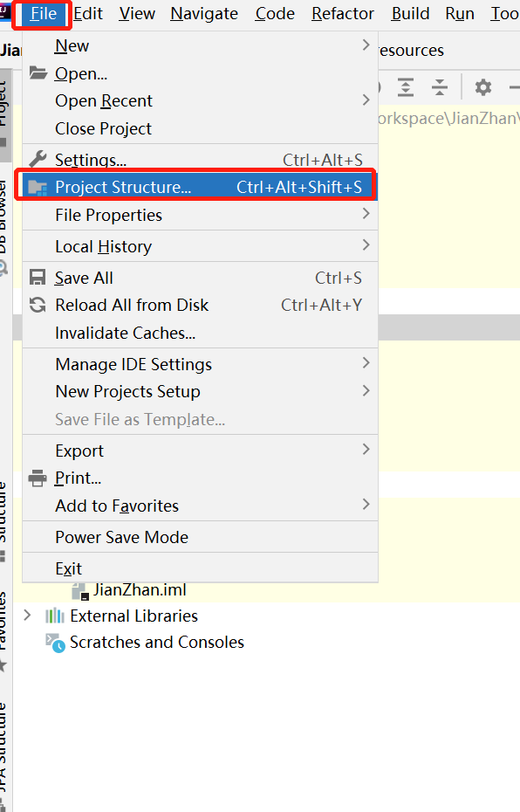The image size is (520, 812).
Task: Click the Expand All icon in the toolbar
Action: (404, 86)
